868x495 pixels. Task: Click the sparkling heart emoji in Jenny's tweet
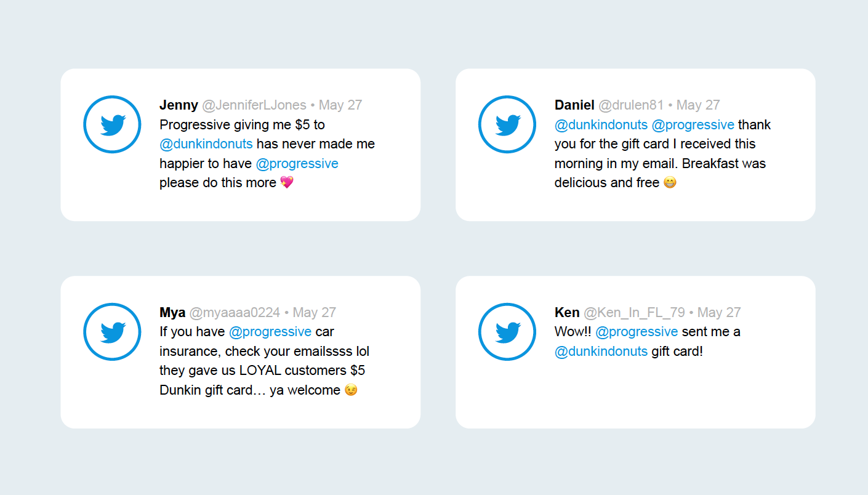(x=287, y=182)
